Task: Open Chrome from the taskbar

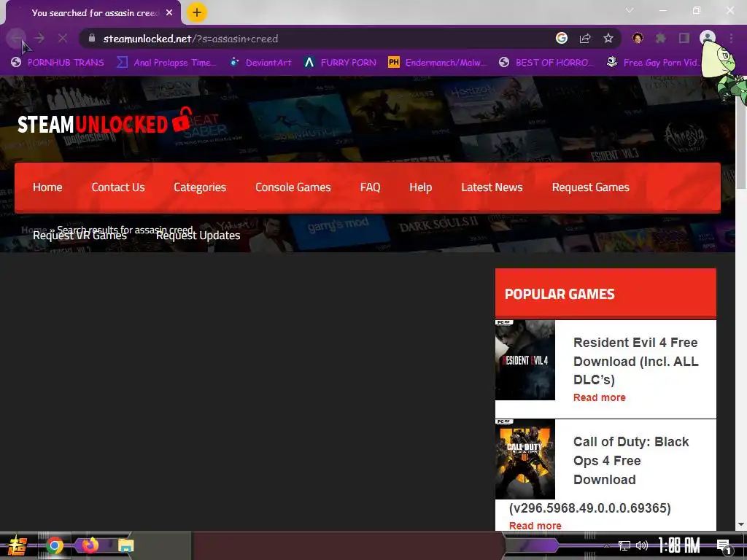Action: [x=55, y=545]
